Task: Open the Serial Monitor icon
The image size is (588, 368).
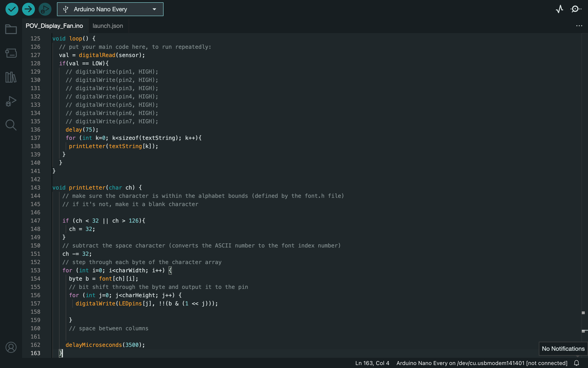Action: pyautogui.click(x=576, y=9)
